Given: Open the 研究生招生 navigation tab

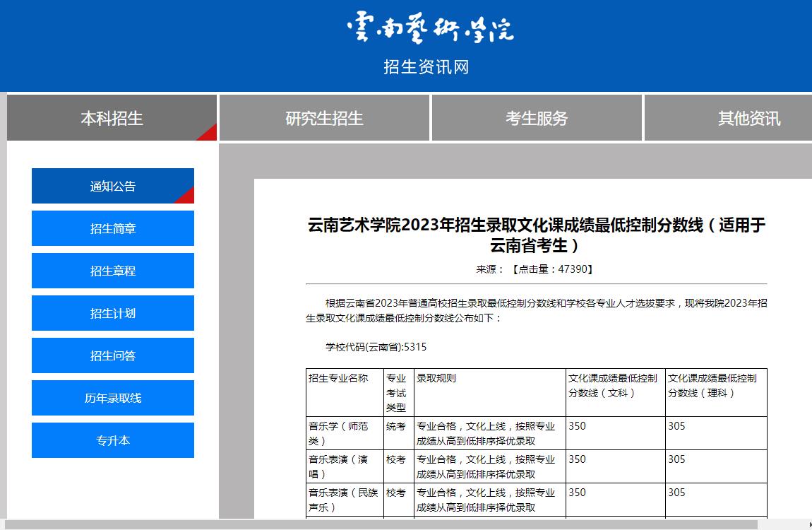Looking at the screenshot, I should [324, 117].
